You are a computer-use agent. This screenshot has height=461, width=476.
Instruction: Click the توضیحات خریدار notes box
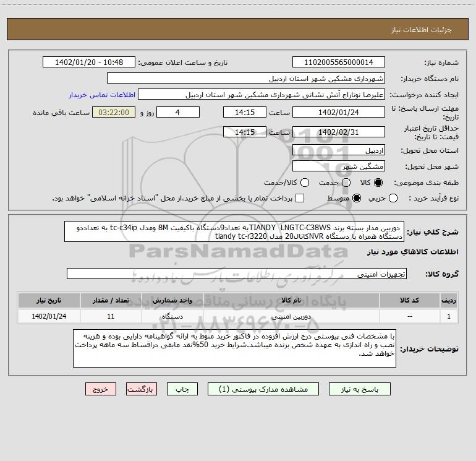click(x=234, y=348)
